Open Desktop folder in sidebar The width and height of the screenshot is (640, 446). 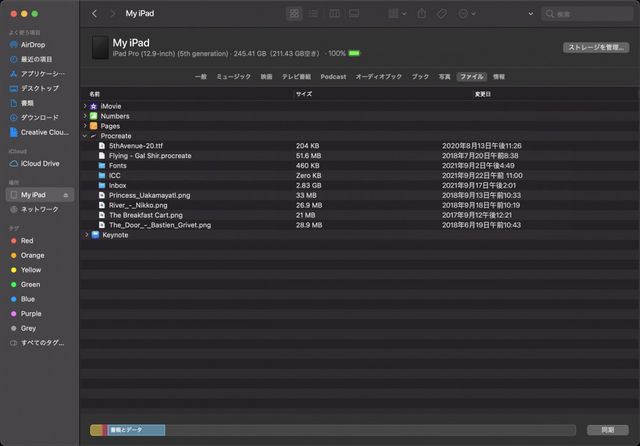pyautogui.click(x=39, y=89)
